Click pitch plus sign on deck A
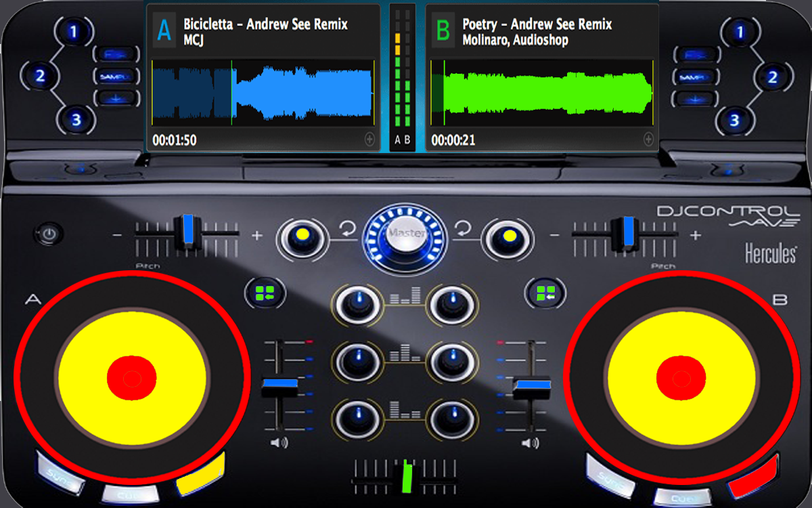Image resolution: width=812 pixels, height=508 pixels. 256,236
